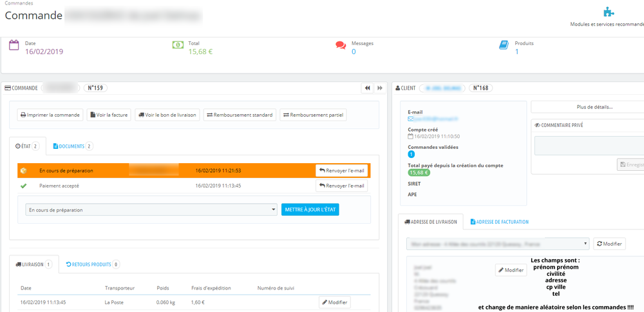
Task: Select the Retours produits tab
Action: point(92,264)
